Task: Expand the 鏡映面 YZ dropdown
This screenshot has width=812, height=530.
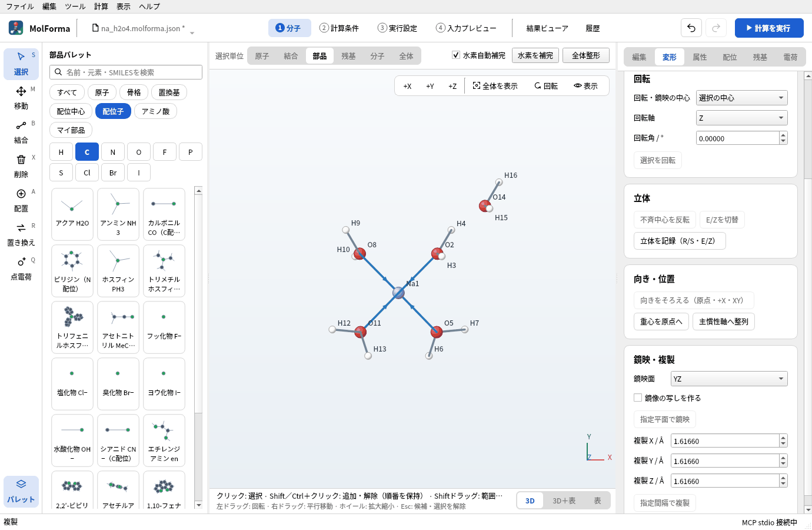Action: (729, 379)
